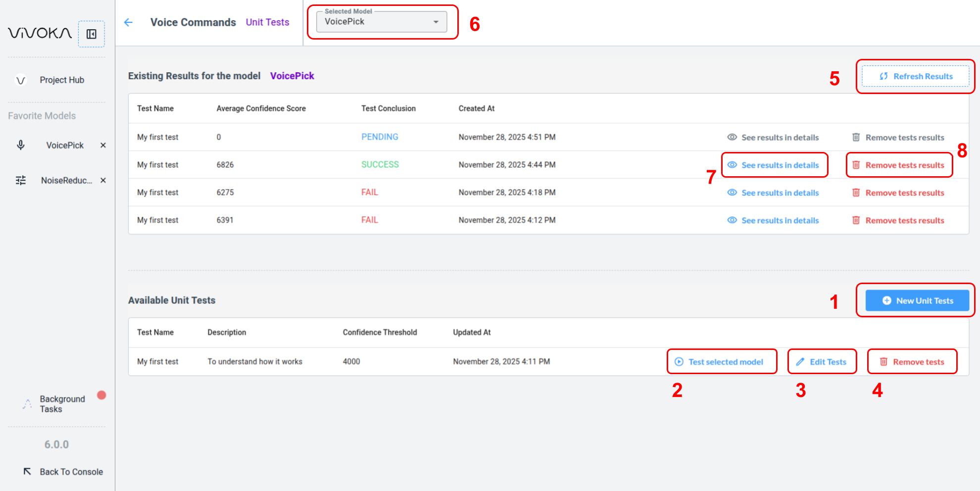Image resolution: width=980 pixels, height=491 pixels.
Task: View details of the 4:18 PM failed test
Action: (774, 193)
